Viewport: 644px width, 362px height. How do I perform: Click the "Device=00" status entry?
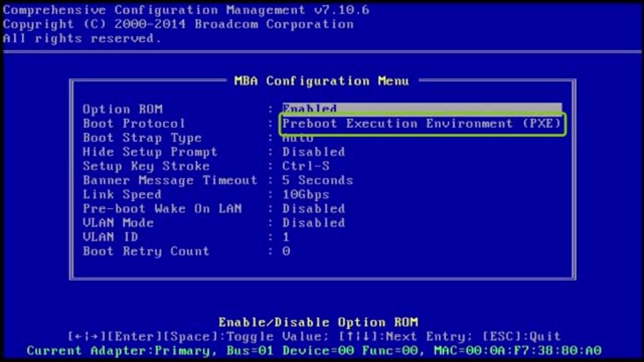point(317,350)
